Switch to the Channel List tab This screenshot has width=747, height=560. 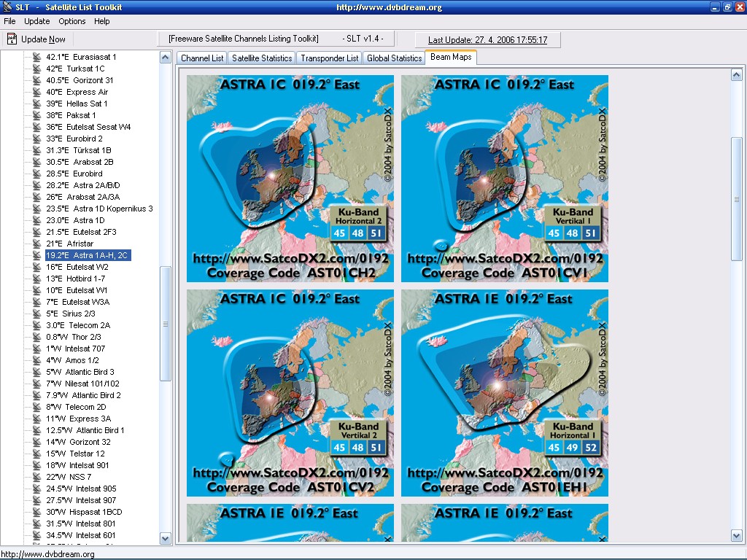202,58
